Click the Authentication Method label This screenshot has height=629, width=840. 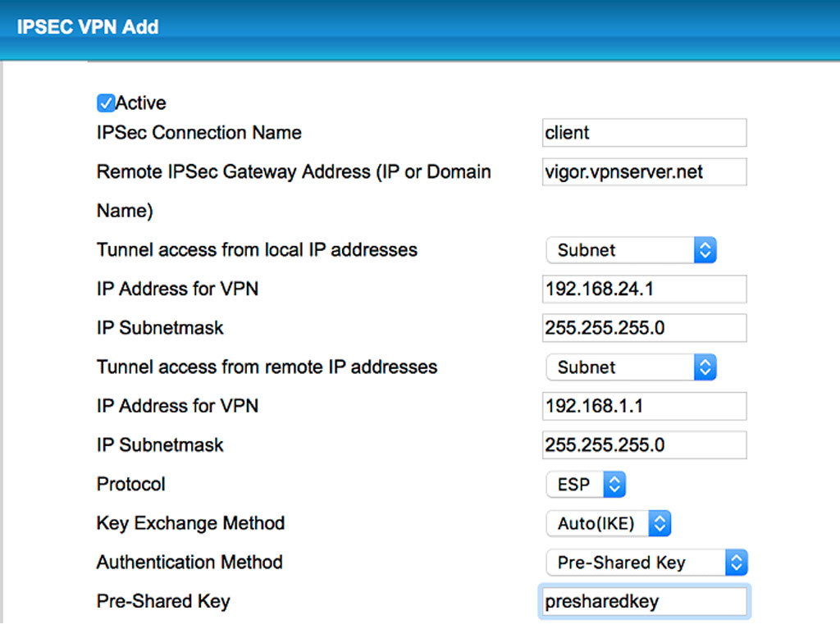tap(189, 563)
